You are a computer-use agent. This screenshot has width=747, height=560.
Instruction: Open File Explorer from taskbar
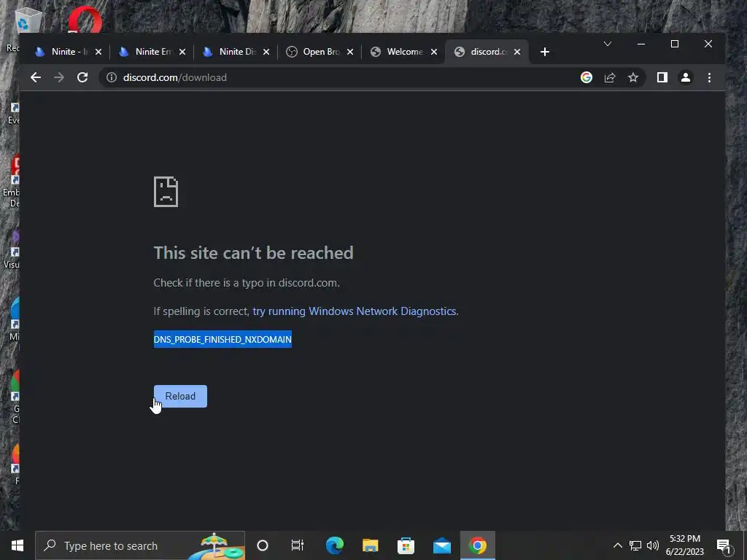[x=370, y=545]
